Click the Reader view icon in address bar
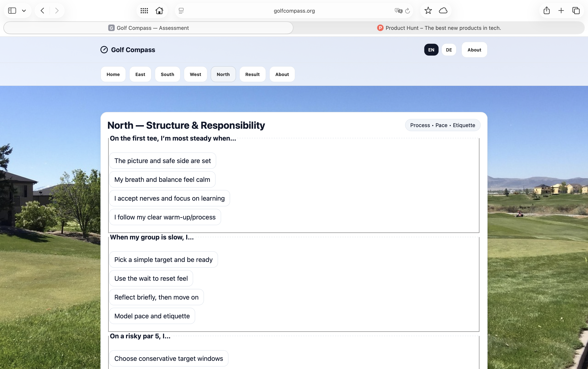 point(181,10)
